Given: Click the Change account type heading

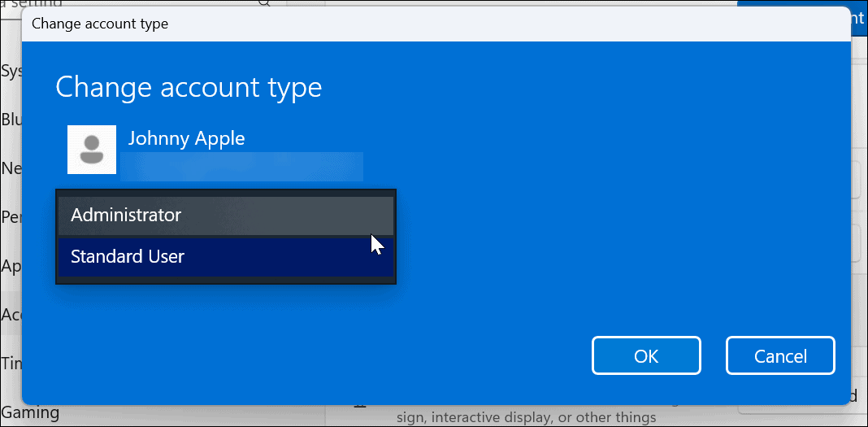Looking at the screenshot, I should 189,88.
